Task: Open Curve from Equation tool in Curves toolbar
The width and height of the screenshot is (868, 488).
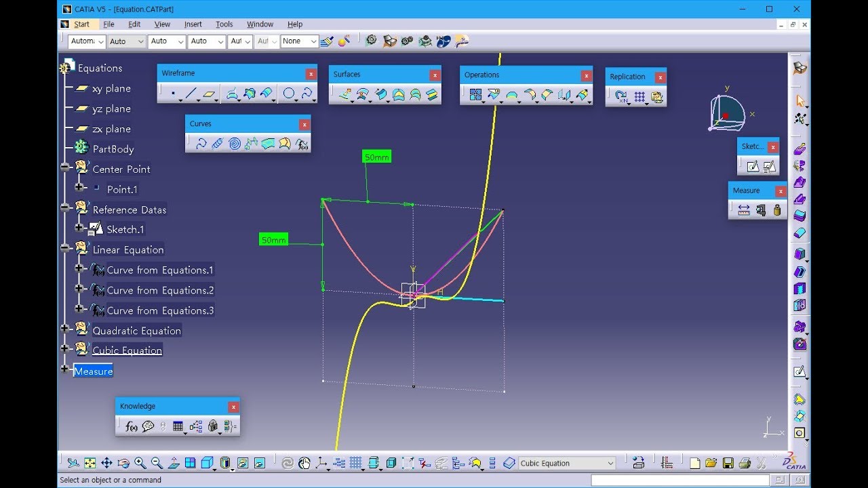Action: [x=302, y=144]
